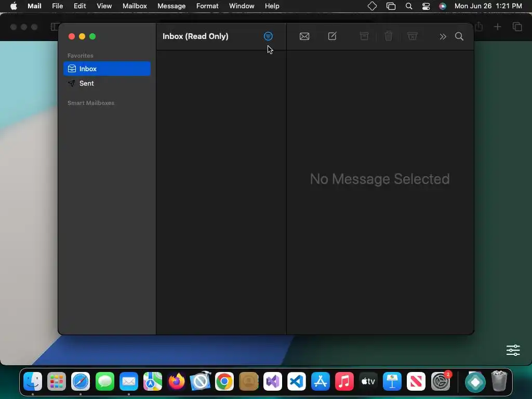Open Safari from the Dock
Viewport: 532px width, 399px height.
point(81,381)
